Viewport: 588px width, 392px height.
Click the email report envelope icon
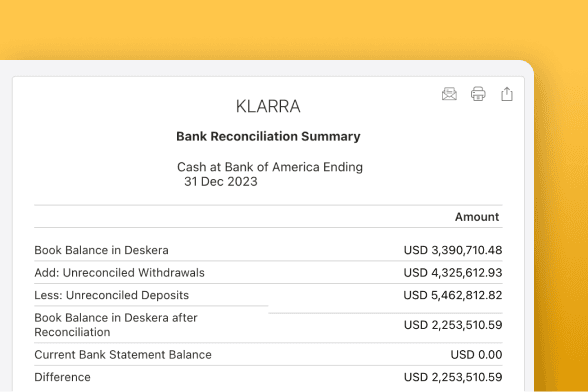(449, 94)
